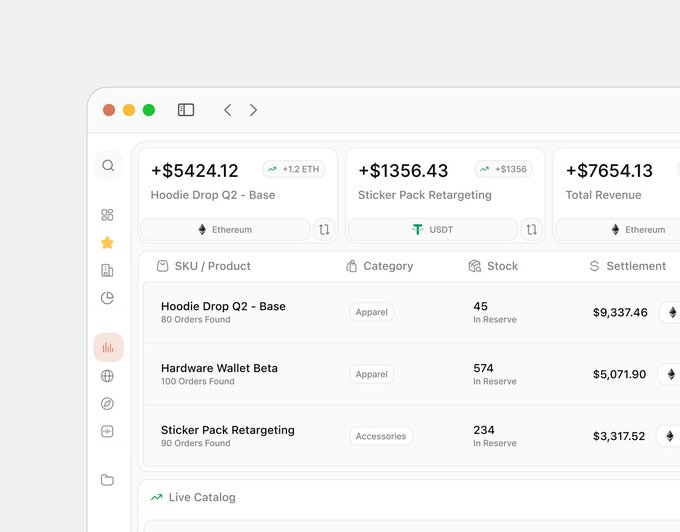680x532 pixels.
Task: Click Ethereum icon in Hardware Wallet Beta row
Action: [x=671, y=374]
